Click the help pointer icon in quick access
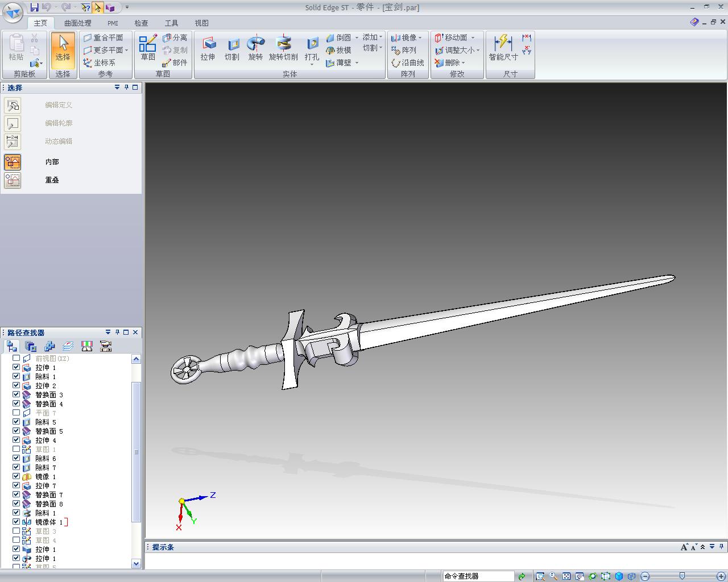 coord(85,7)
